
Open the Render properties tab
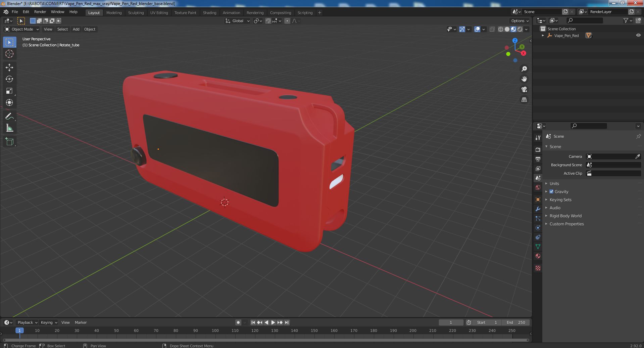(538, 149)
